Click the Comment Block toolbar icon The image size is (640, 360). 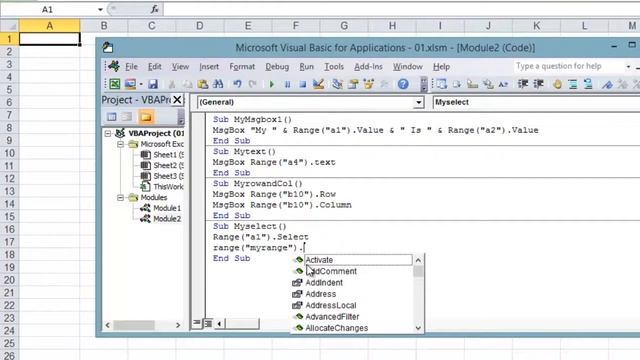point(573,84)
